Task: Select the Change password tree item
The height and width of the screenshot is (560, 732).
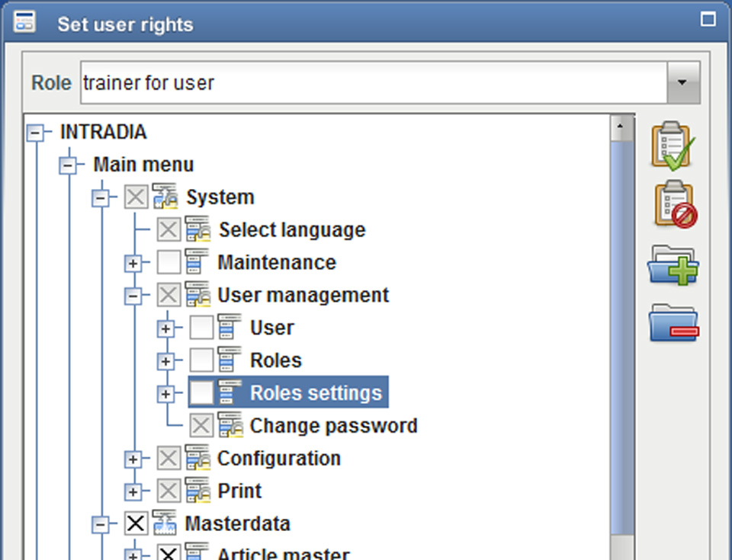Action: 333,426
